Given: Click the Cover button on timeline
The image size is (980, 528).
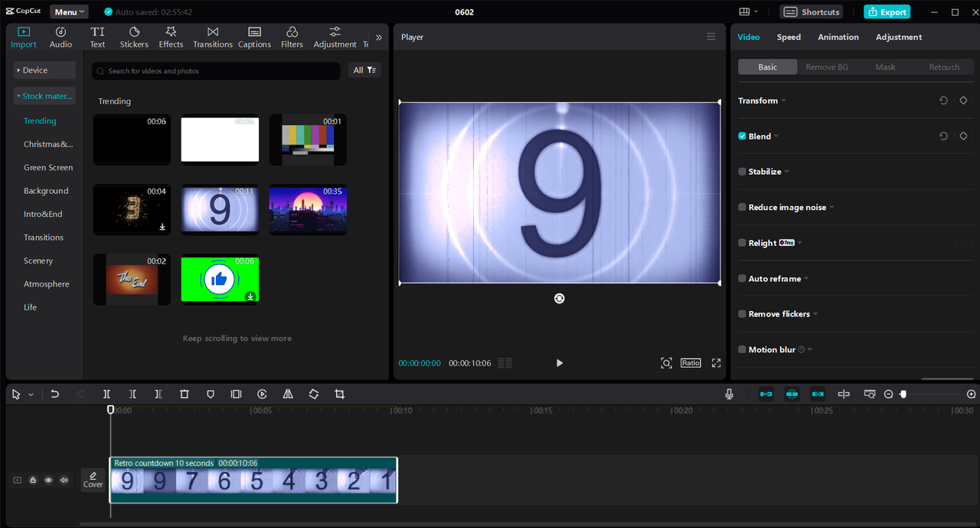Looking at the screenshot, I should pos(93,480).
